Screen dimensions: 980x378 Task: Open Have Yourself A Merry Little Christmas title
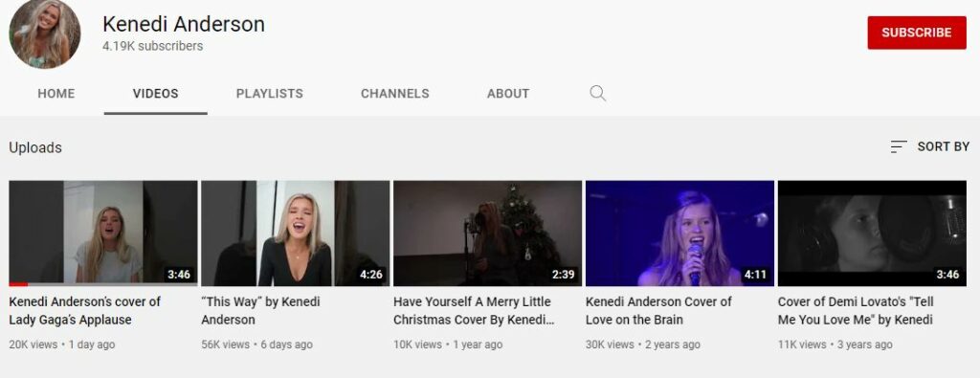click(474, 310)
